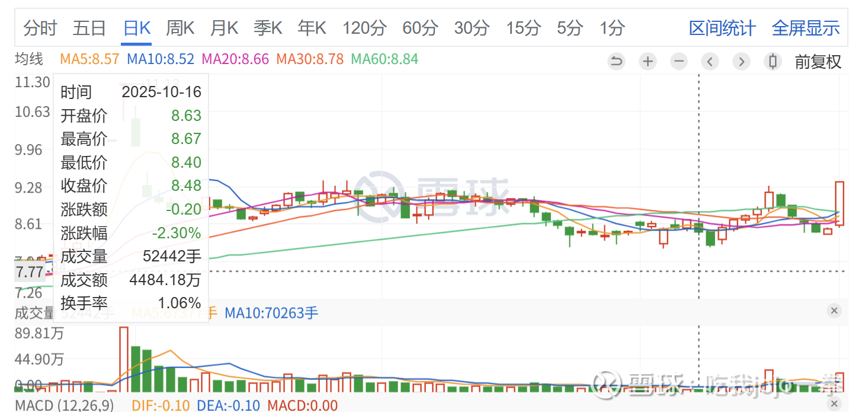Click the MACD:0.00 value
The image size is (868, 412).
[303, 405]
